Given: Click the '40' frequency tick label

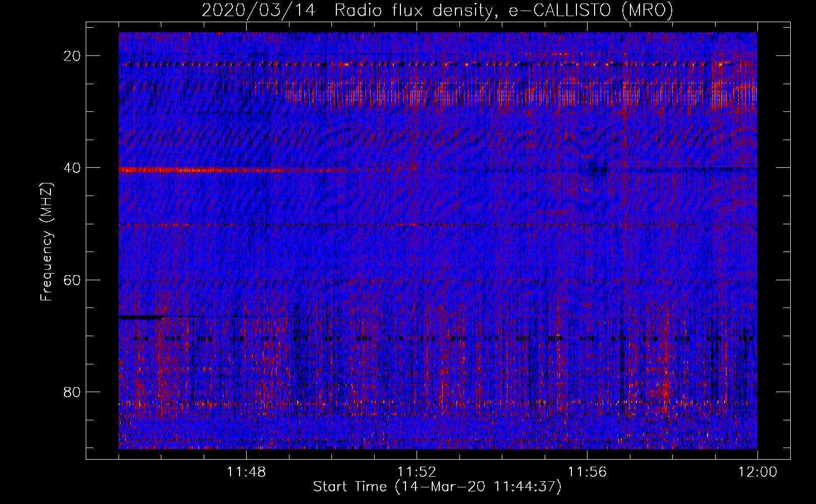Looking at the screenshot, I should [73, 168].
